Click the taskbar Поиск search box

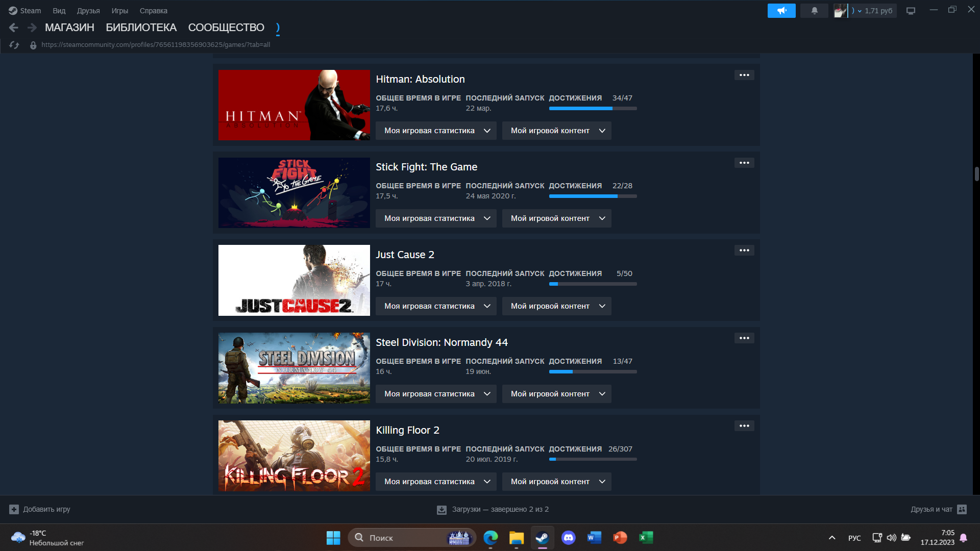pos(412,538)
